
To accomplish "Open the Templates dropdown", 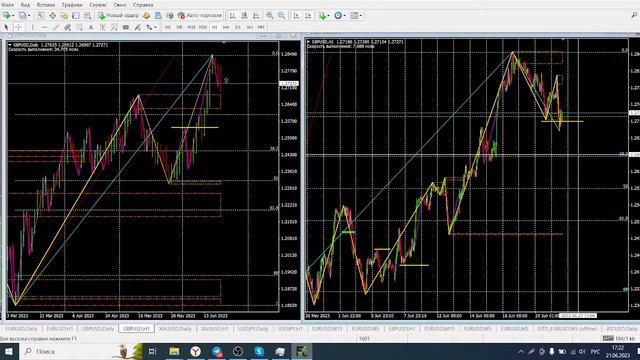I will [x=356, y=16].
